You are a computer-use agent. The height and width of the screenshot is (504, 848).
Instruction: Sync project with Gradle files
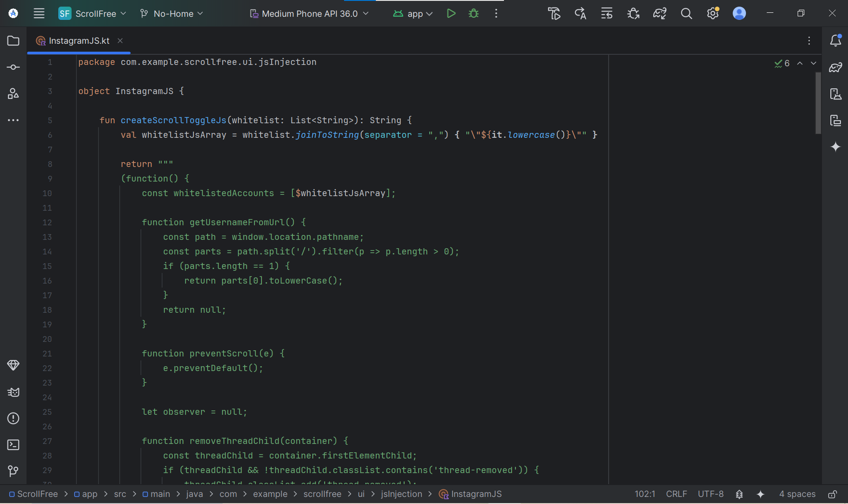tap(660, 13)
